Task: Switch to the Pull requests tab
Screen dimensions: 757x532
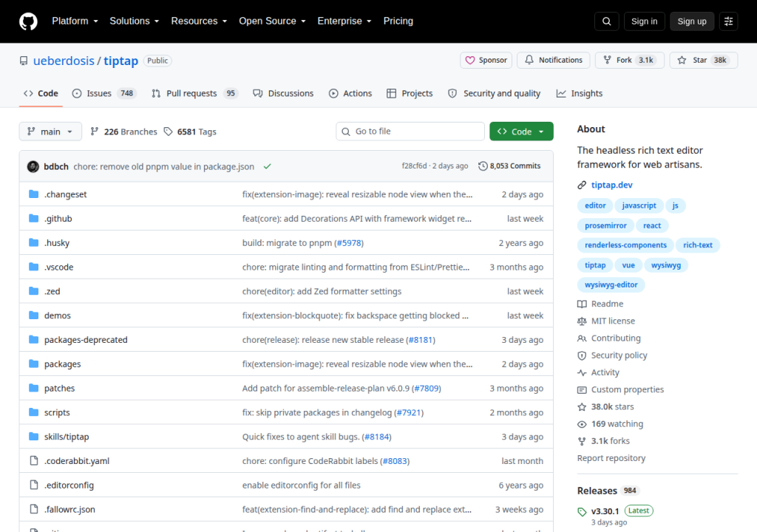Action: (194, 93)
